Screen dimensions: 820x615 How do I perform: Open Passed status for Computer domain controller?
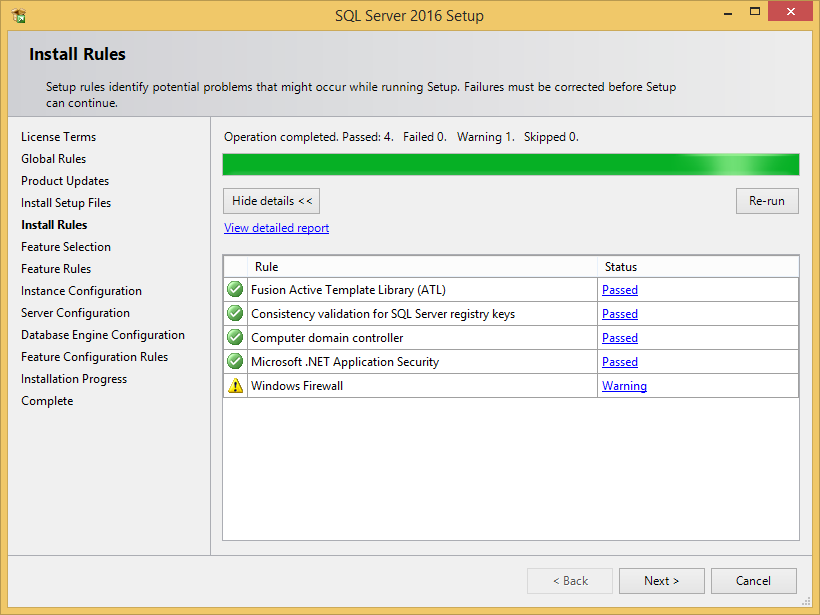pos(620,338)
